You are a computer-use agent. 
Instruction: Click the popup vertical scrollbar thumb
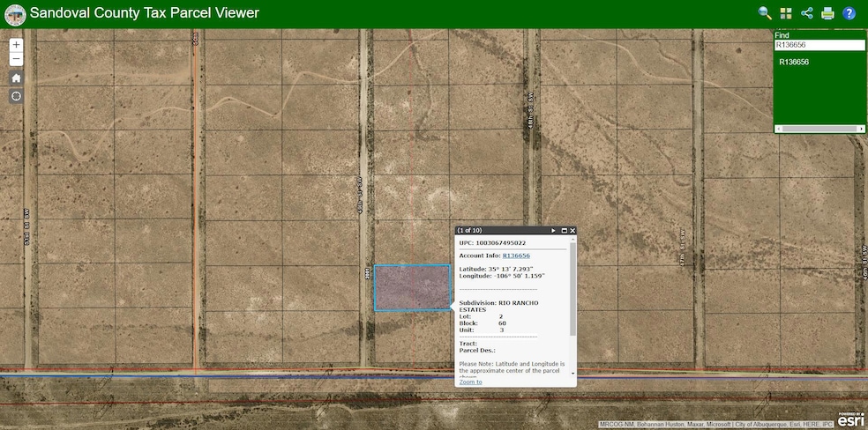click(x=573, y=289)
